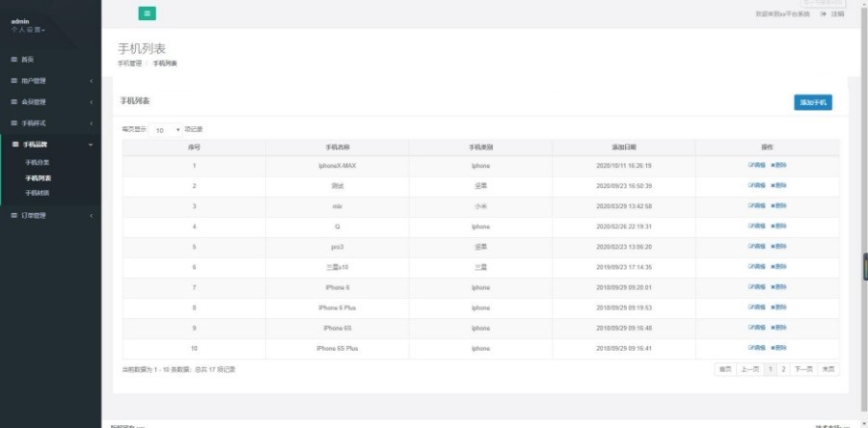Delete the row named Q

(x=778, y=226)
